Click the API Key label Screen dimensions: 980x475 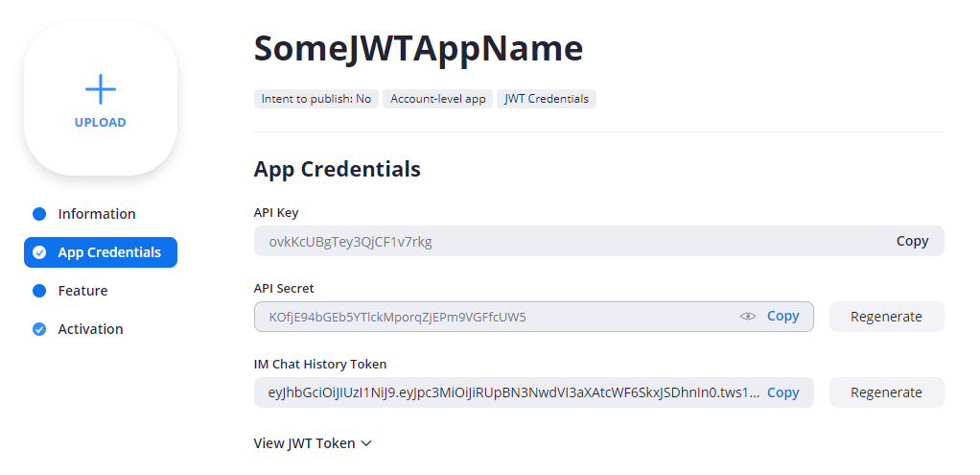[x=276, y=213]
